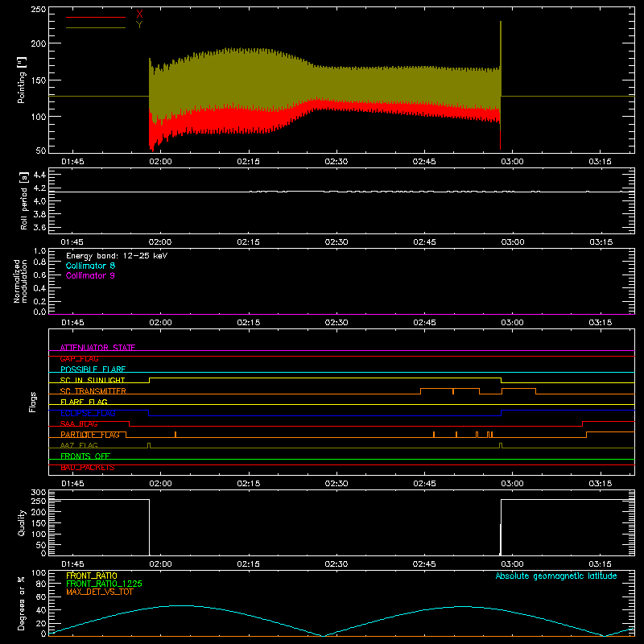Click the 200 tick on Pointing axis
Image resolution: width=644 pixels, height=644 pixels.
click(x=39, y=43)
